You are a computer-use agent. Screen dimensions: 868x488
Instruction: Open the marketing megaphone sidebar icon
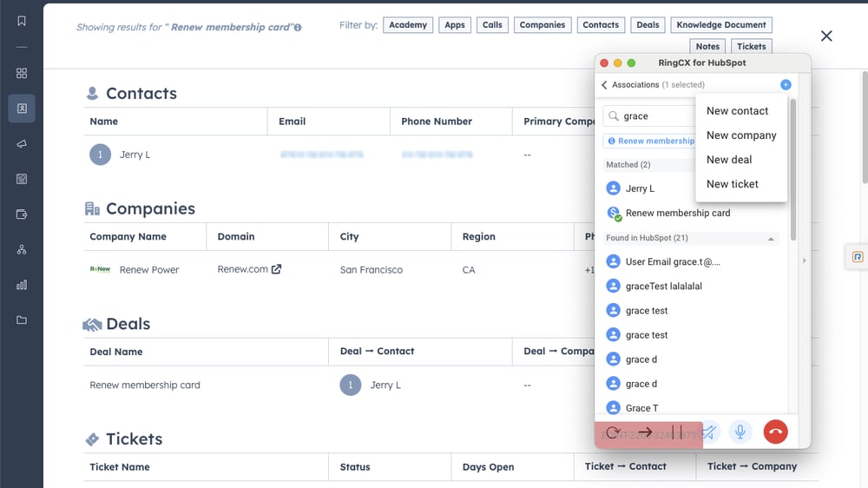(x=22, y=144)
